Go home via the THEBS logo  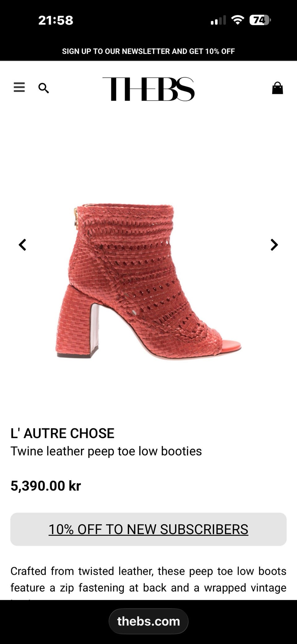point(148,89)
